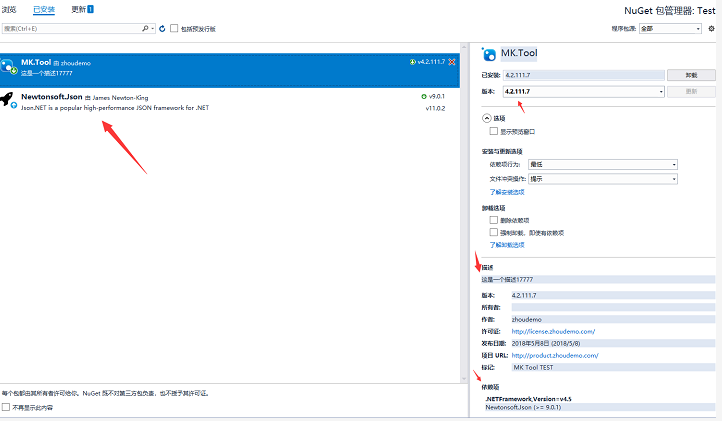Image resolution: width=722 pixels, height=421 pixels.
Task: Click the MK Tool TEST tags value
Action: click(x=533, y=367)
